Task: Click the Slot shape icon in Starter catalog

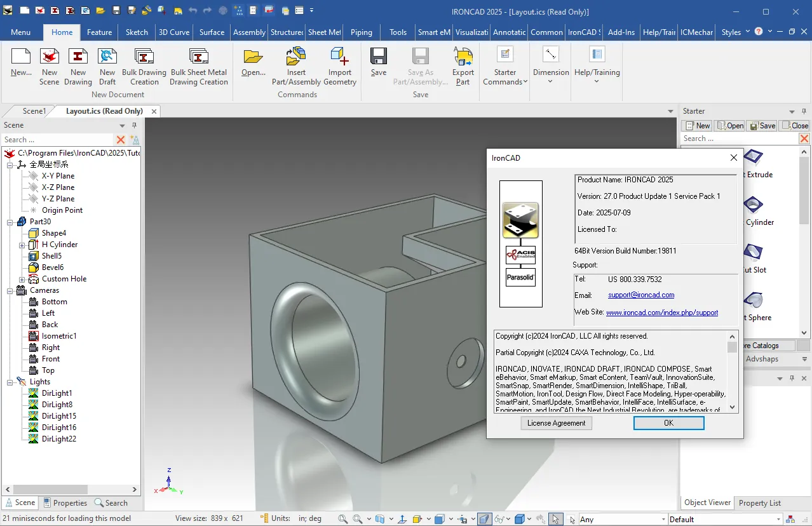Action: [753, 252]
